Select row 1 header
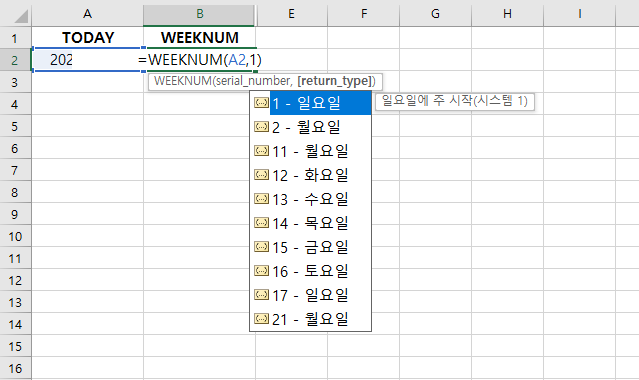 point(15,38)
